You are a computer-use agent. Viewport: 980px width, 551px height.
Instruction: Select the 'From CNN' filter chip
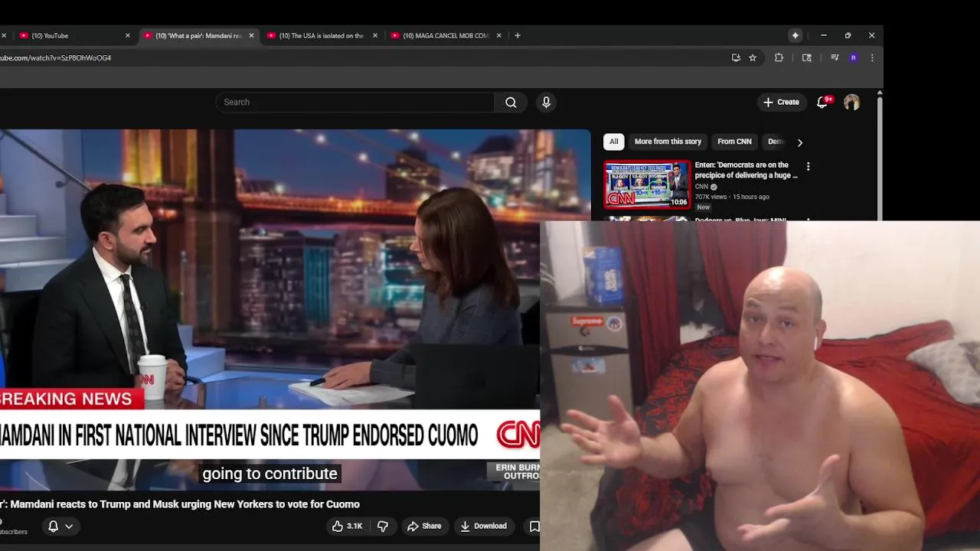tap(734, 142)
